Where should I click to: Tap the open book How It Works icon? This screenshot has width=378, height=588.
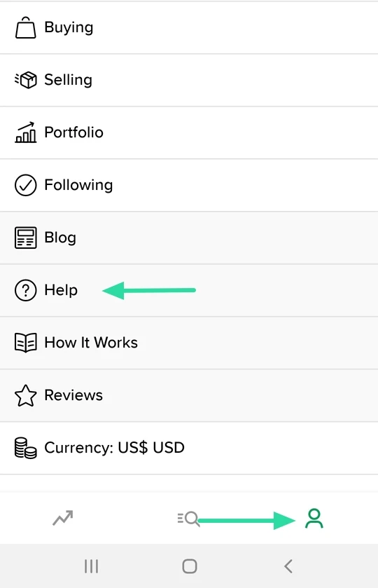click(x=25, y=343)
